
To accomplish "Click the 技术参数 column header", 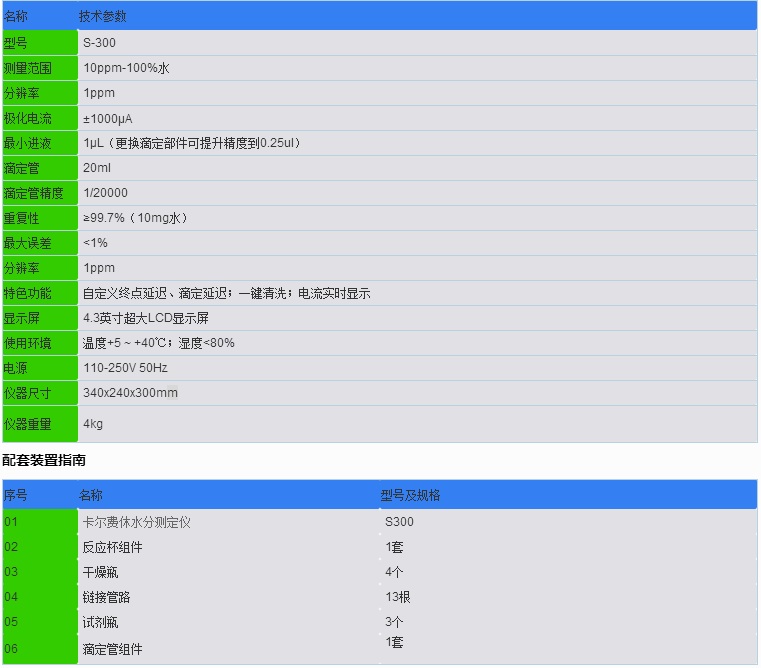I will (102, 17).
